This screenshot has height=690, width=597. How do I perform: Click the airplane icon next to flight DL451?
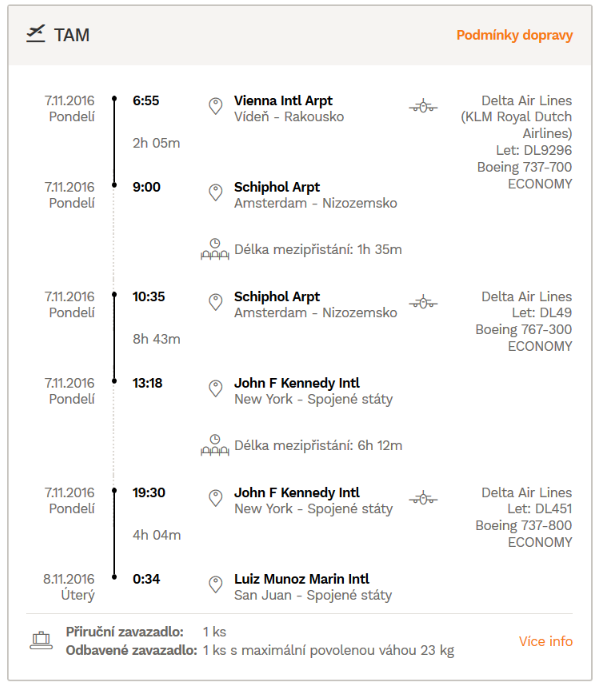(x=423, y=498)
